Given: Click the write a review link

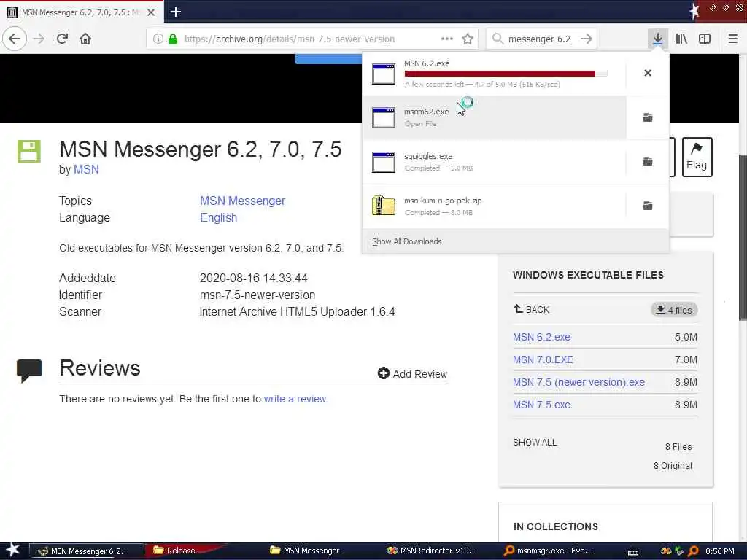Looking at the screenshot, I should point(295,399).
